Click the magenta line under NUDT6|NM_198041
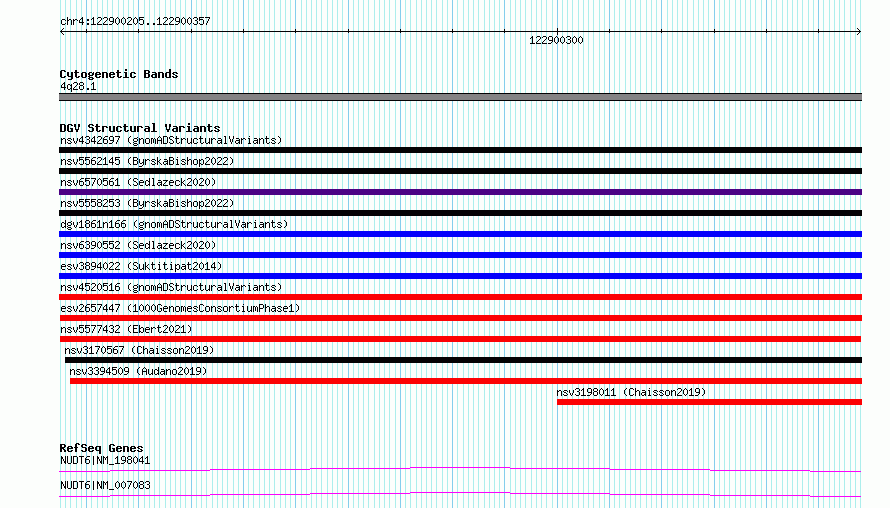Image resolution: width=890 pixels, height=508 pixels. click(x=460, y=469)
